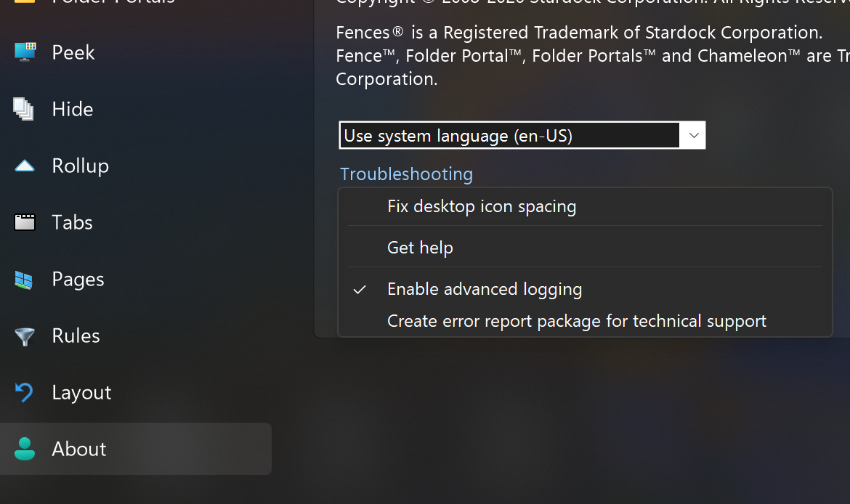Click the Layout undo arrow icon

(x=25, y=392)
